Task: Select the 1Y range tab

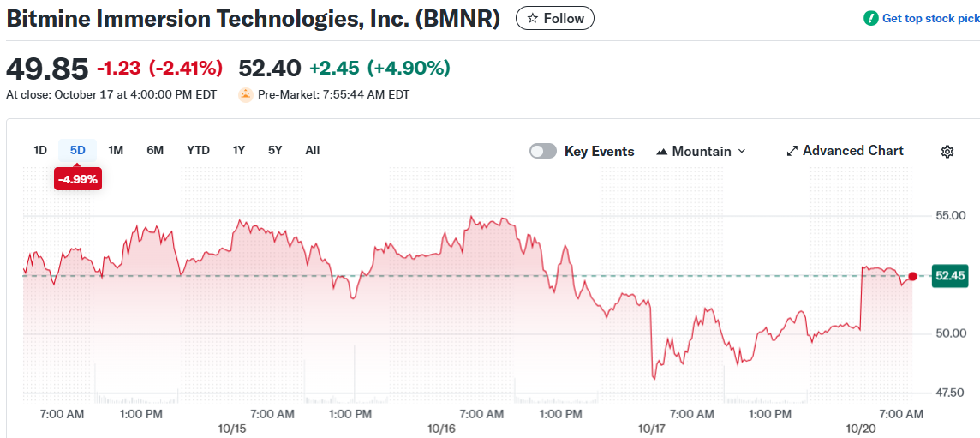Action: pos(239,150)
